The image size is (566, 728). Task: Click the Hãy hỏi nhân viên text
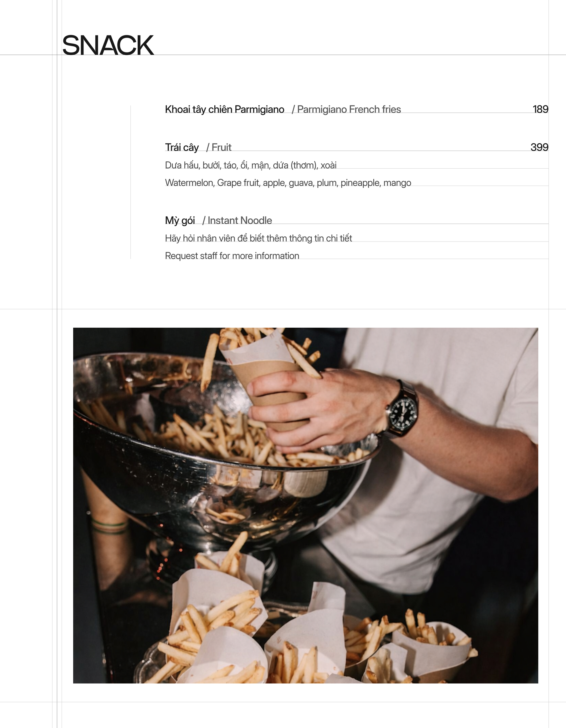pyautogui.click(x=258, y=238)
